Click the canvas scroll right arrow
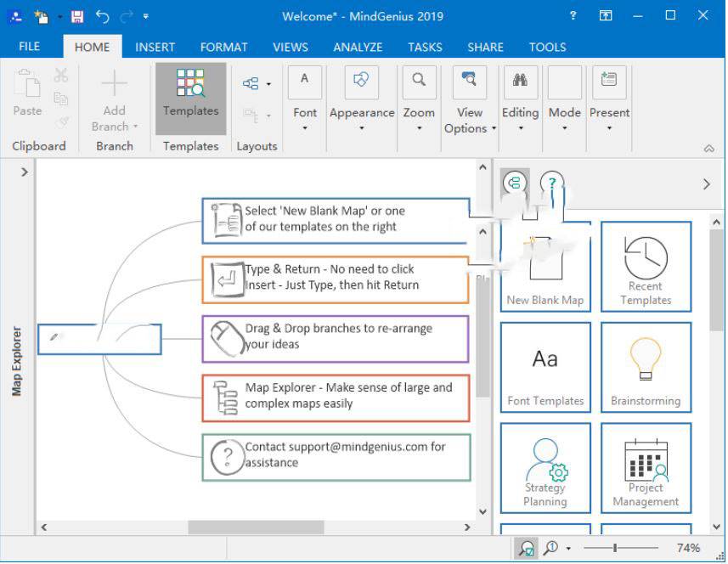 point(467,527)
